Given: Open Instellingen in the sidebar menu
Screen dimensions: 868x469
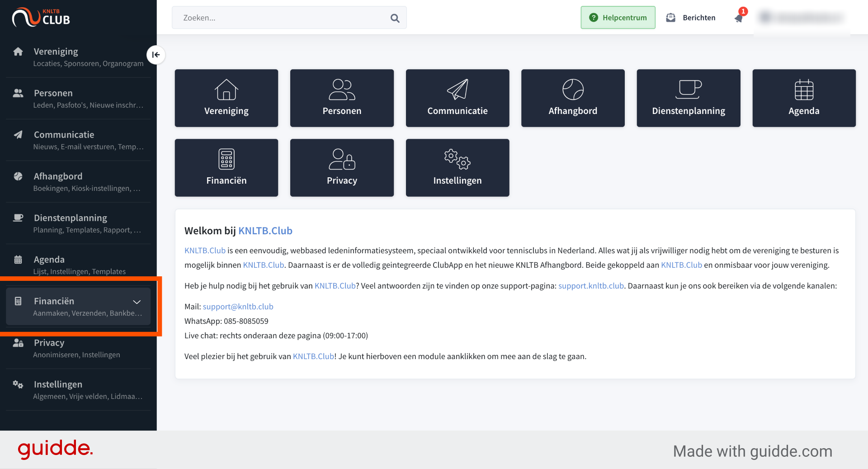Looking at the screenshot, I should click(78, 390).
